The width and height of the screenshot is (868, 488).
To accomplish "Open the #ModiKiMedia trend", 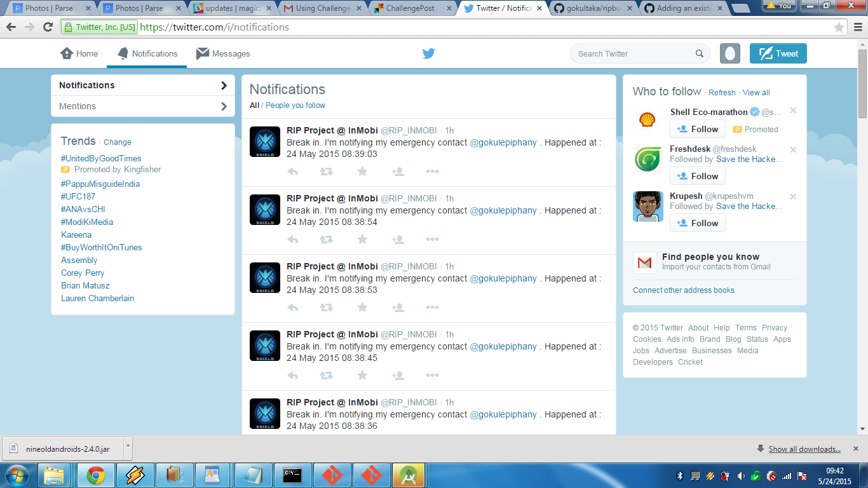I will [87, 222].
